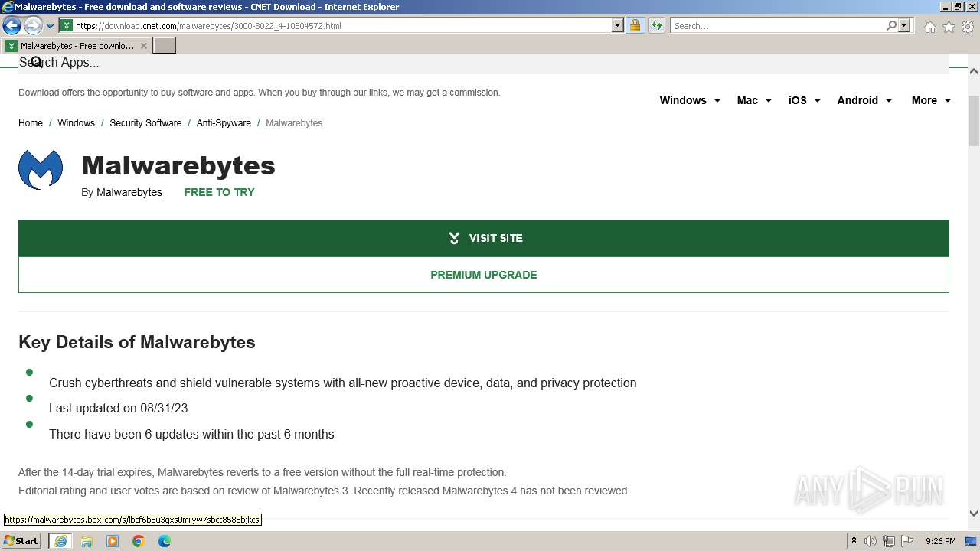
Task: Click the Malwarebytes blue logo icon
Action: point(41,169)
